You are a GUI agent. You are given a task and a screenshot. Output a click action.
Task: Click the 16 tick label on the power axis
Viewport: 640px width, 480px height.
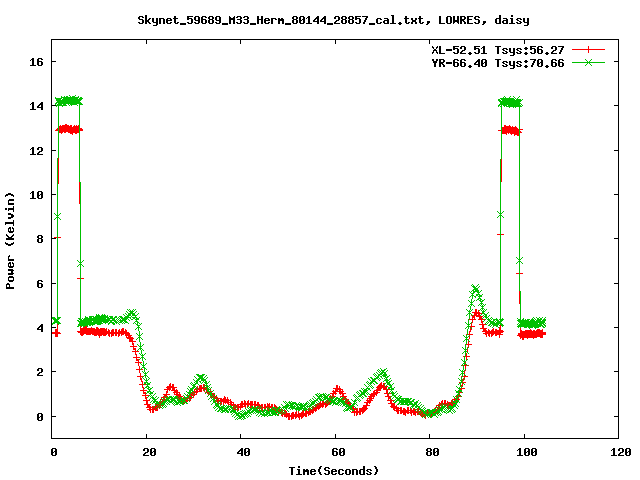(x=37, y=62)
